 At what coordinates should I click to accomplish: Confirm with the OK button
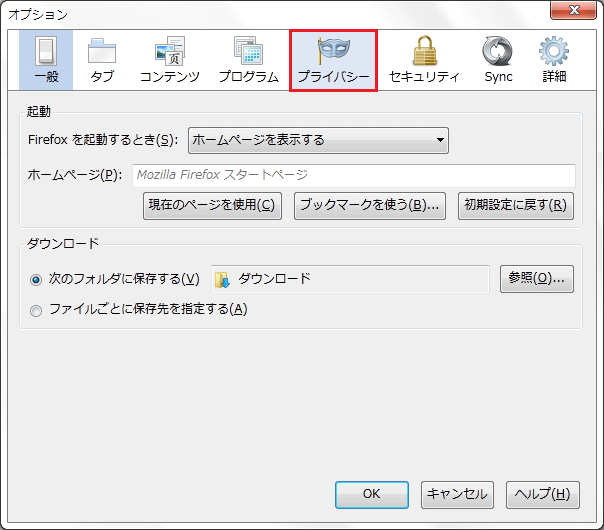tap(372, 495)
